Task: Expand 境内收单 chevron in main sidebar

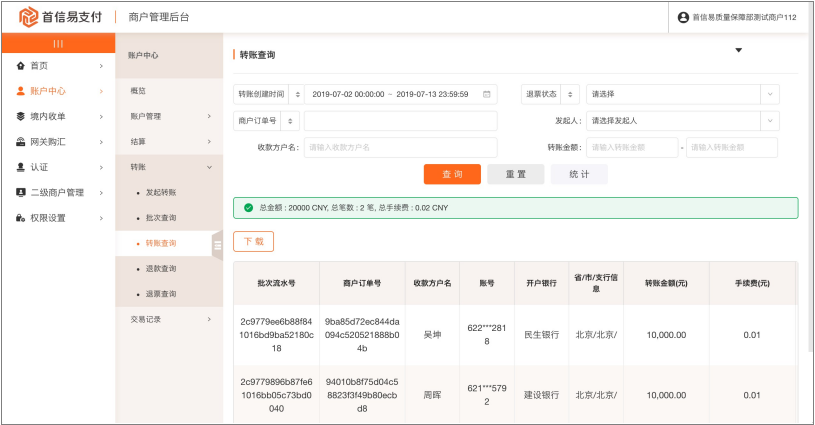Action: (x=101, y=117)
